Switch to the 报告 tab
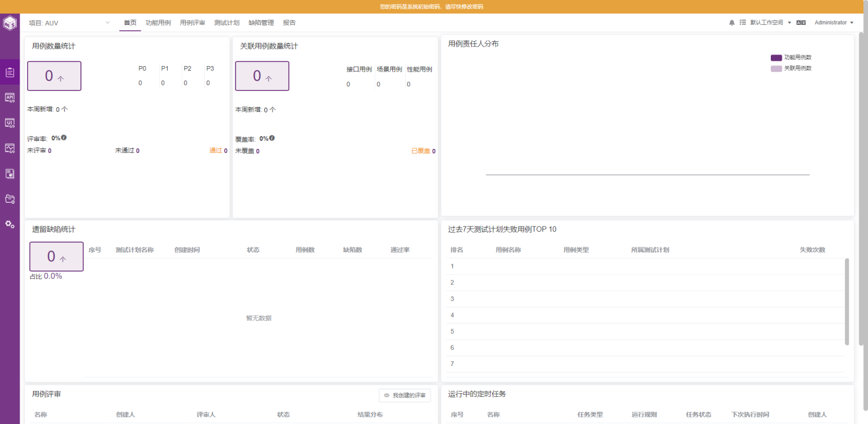868x424 pixels. [289, 23]
